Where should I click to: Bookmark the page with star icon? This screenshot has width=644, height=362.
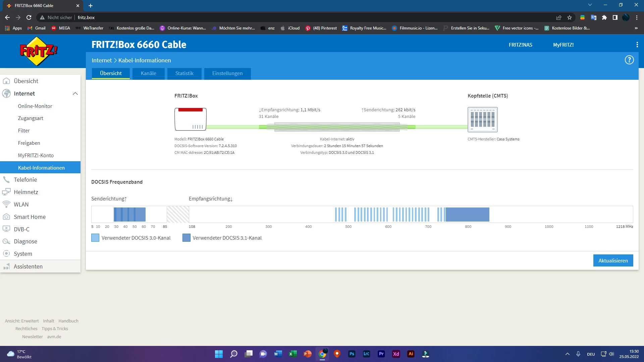tap(570, 17)
